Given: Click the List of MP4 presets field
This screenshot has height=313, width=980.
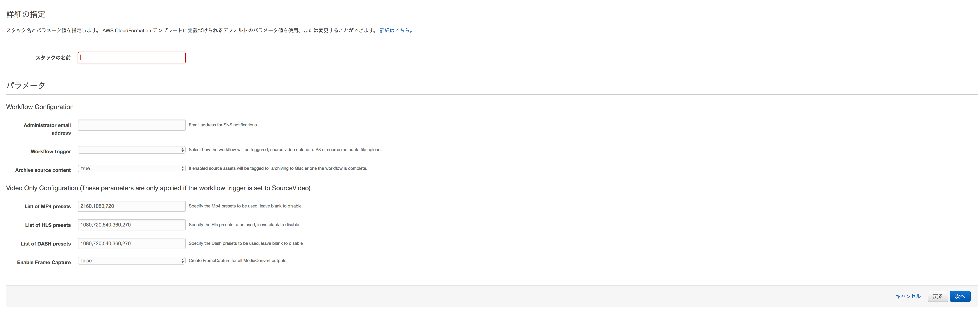Looking at the screenshot, I should click(x=132, y=206).
